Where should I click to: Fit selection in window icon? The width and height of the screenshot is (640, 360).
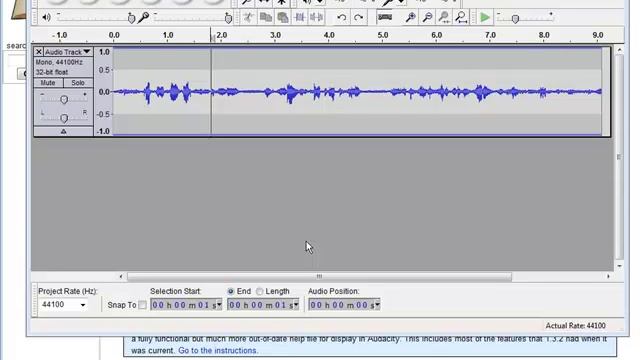(444, 18)
